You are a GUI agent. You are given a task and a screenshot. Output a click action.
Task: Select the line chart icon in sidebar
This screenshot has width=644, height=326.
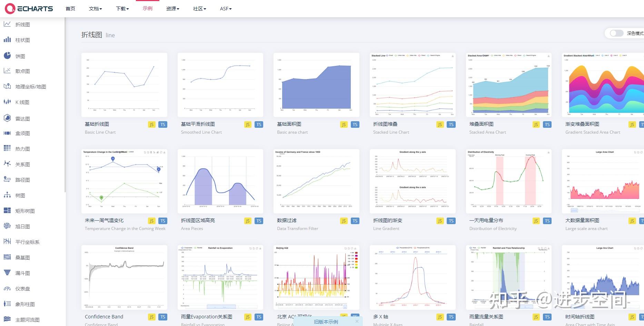[7, 24]
